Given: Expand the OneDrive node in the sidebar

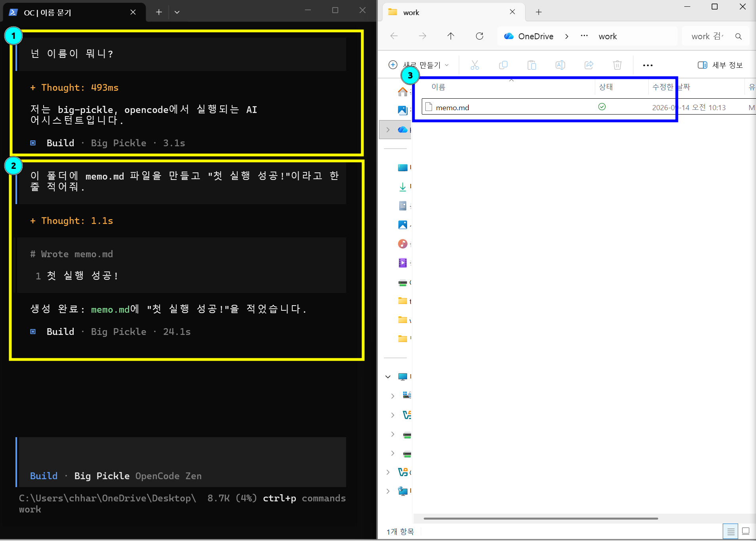Looking at the screenshot, I should 388,130.
